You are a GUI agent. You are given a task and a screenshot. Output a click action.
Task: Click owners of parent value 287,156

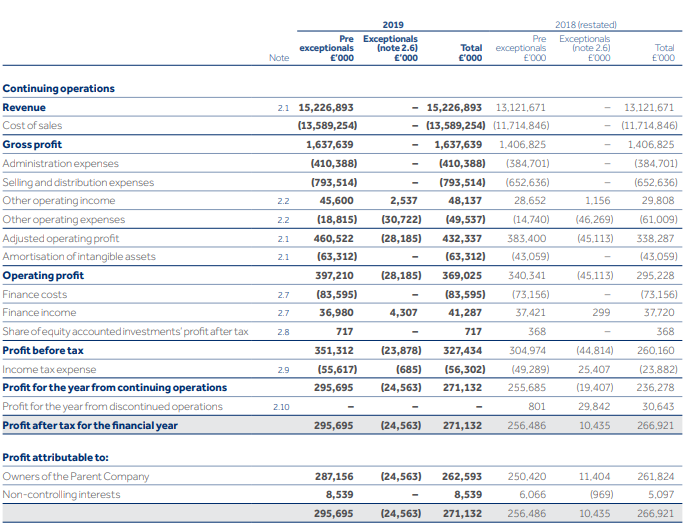(334, 477)
